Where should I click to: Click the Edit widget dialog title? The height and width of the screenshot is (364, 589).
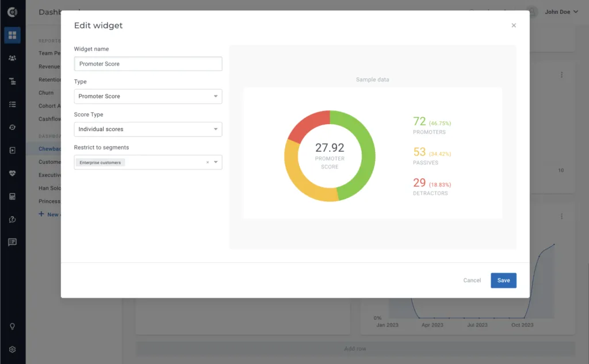point(98,25)
